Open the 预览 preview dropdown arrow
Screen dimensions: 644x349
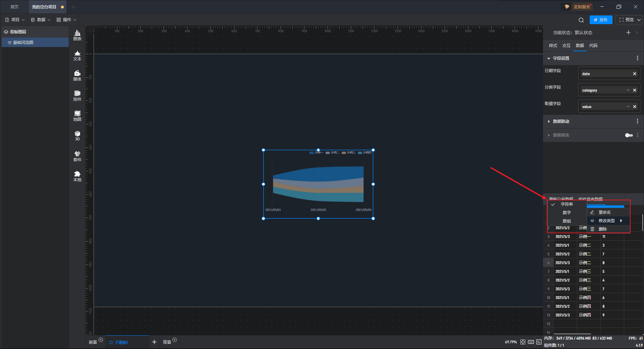(639, 20)
